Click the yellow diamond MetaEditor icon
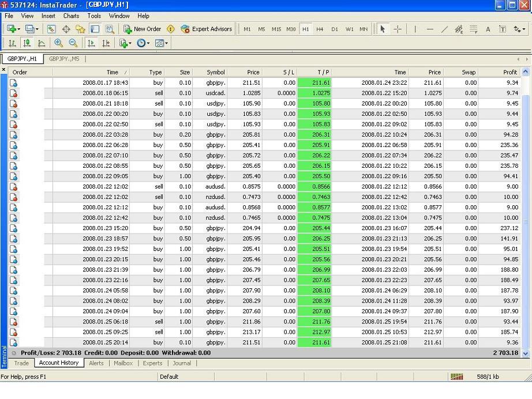 pos(171,29)
